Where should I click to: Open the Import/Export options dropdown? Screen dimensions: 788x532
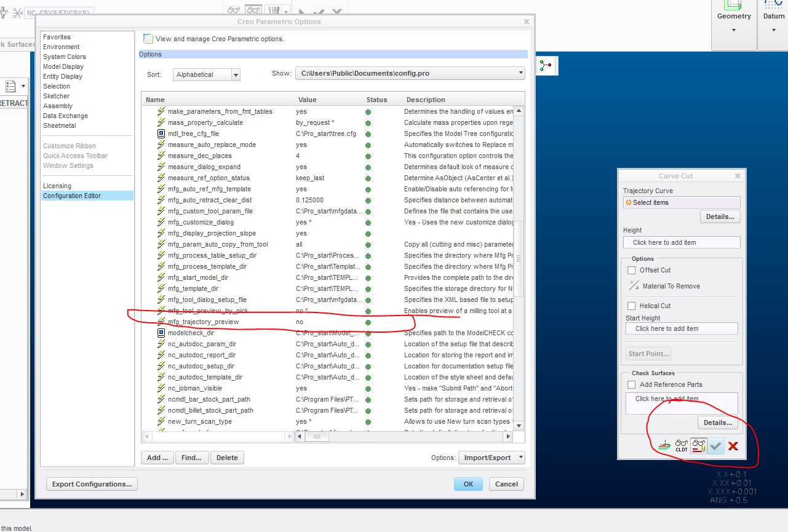point(492,458)
